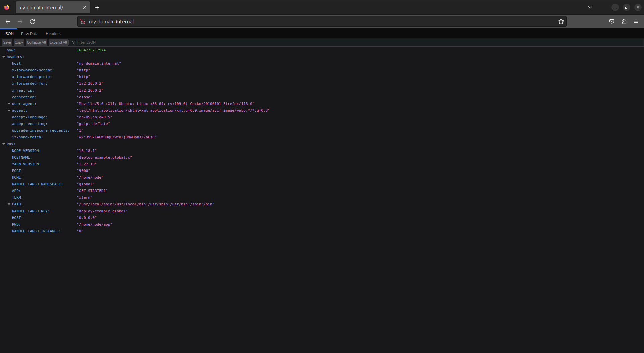Select the now timestamp value 1684775717974
Viewport: 644px width, 353px height.
91,50
